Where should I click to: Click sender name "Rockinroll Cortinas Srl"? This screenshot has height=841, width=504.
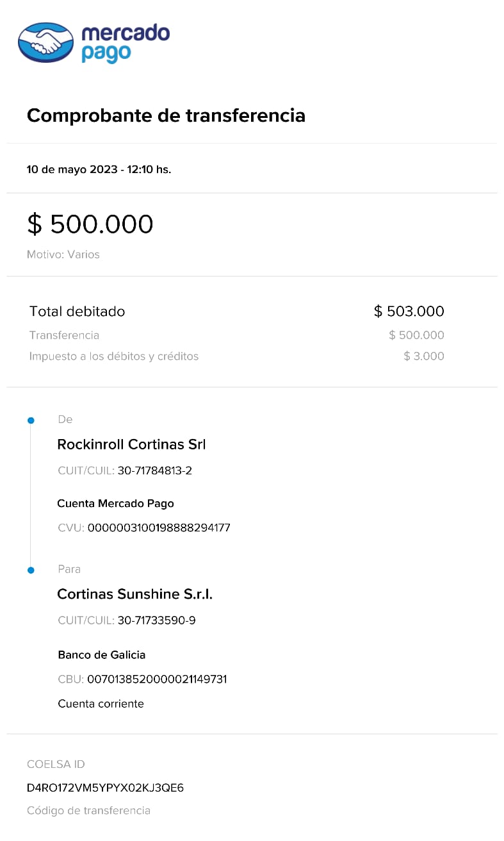point(131,445)
